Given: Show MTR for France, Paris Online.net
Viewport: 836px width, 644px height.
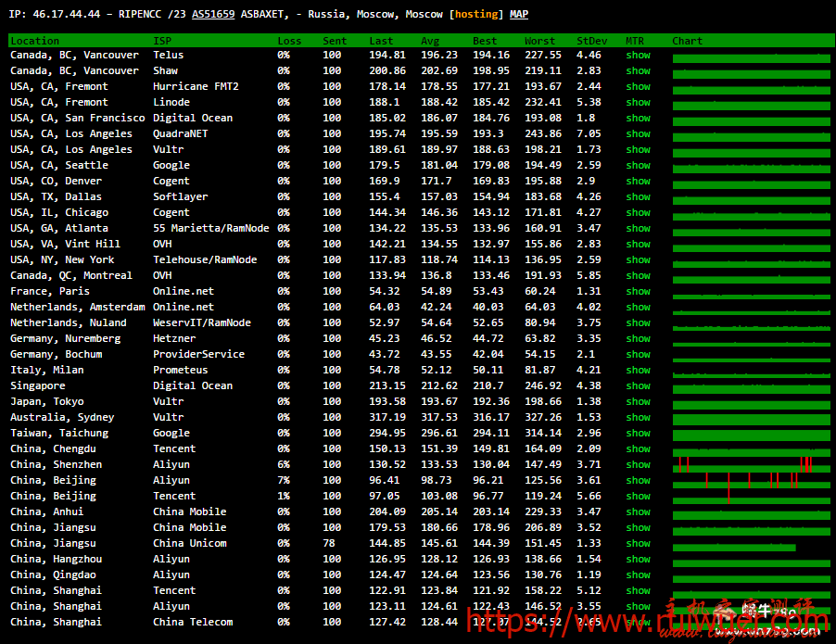Looking at the screenshot, I should (x=638, y=292).
